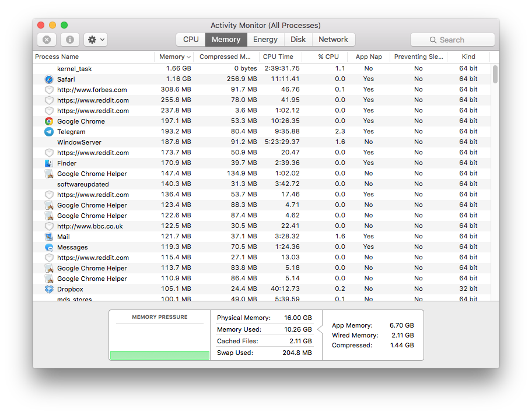Click shield icon of reddit row using 237.8 MB
532x415 pixels.
(49, 111)
